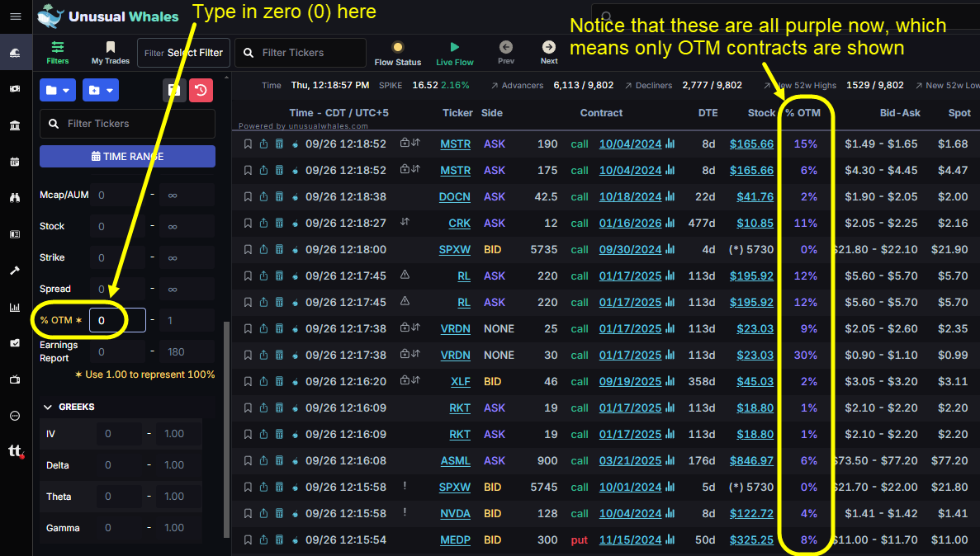Image resolution: width=980 pixels, height=556 pixels.
Task: Switch to the My Trades tab
Action: click(110, 53)
